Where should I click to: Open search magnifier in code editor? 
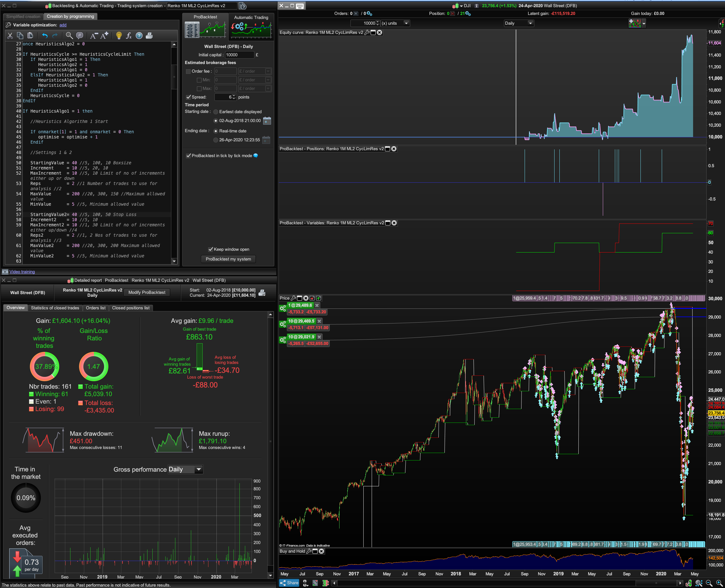tap(69, 36)
